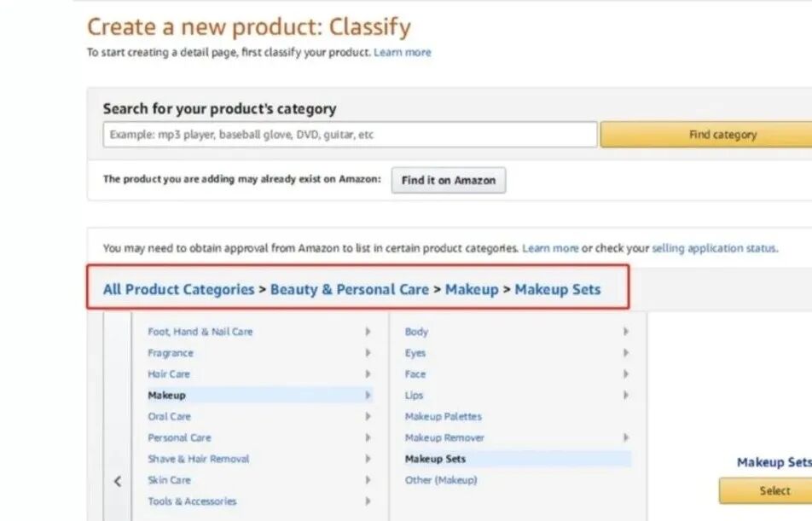Go to All Product Categories breadcrumb
The width and height of the screenshot is (812, 521).
click(178, 289)
